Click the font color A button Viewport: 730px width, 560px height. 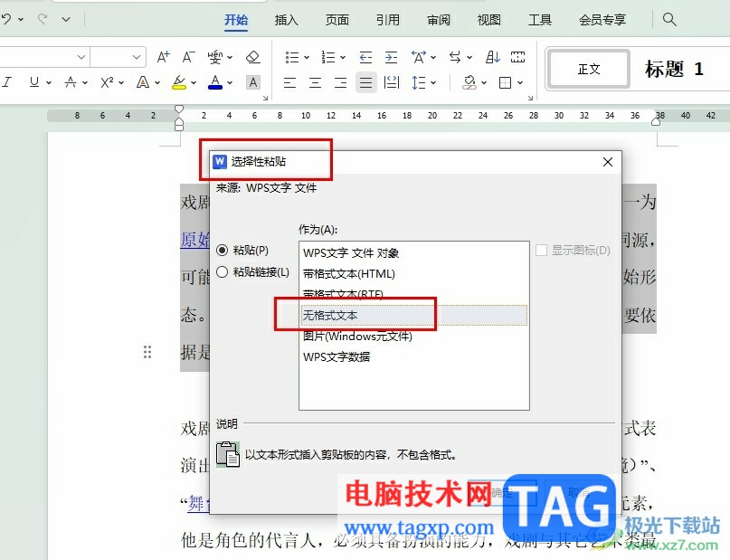(x=214, y=82)
